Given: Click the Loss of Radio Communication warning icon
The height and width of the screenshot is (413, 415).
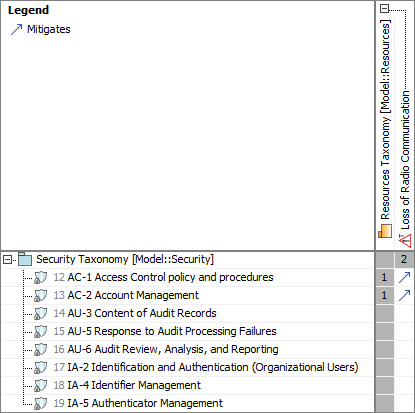Looking at the screenshot, I should (x=405, y=241).
